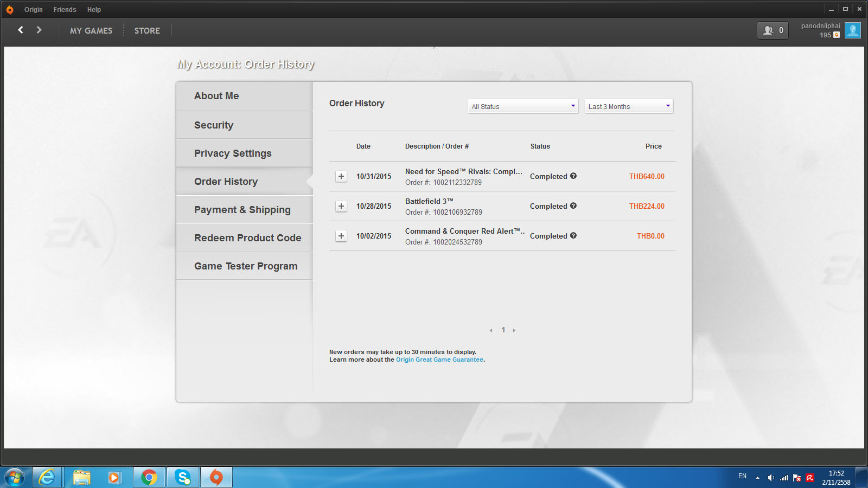Screen dimensions: 868x488
Task: Open the Last 3 Months dropdown
Action: (629, 106)
